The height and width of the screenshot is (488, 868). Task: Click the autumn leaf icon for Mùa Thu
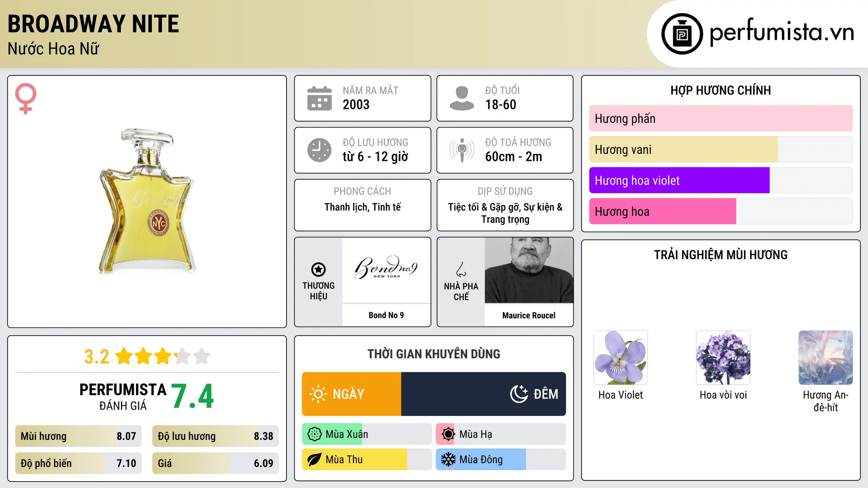click(314, 460)
